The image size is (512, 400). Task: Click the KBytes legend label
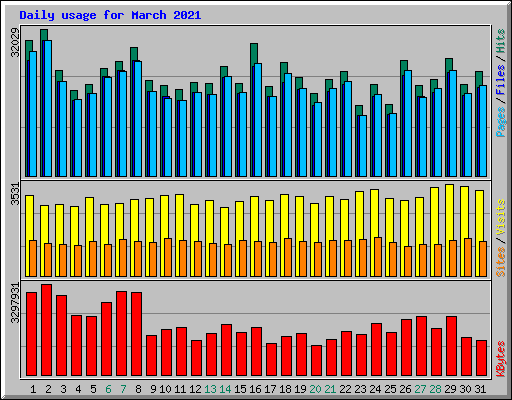(x=501, y=359)
